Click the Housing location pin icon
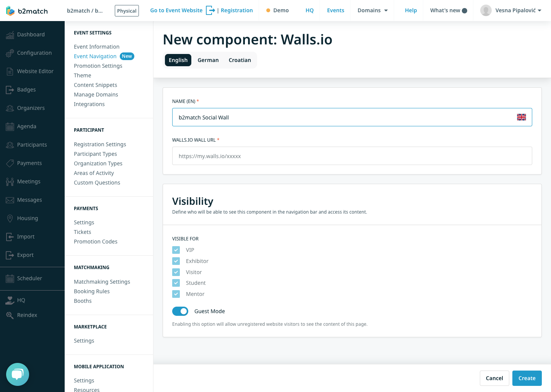This screenshot has height=392, width=551. 10,219
